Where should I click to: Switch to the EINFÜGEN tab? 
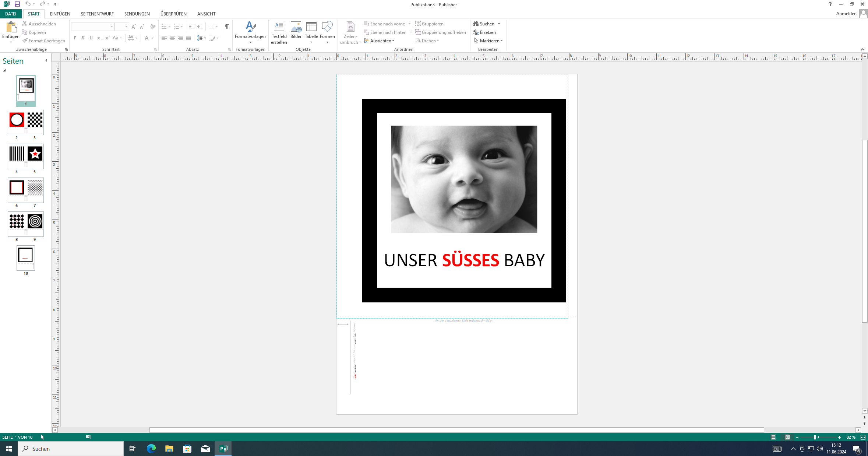pos(60,14)
